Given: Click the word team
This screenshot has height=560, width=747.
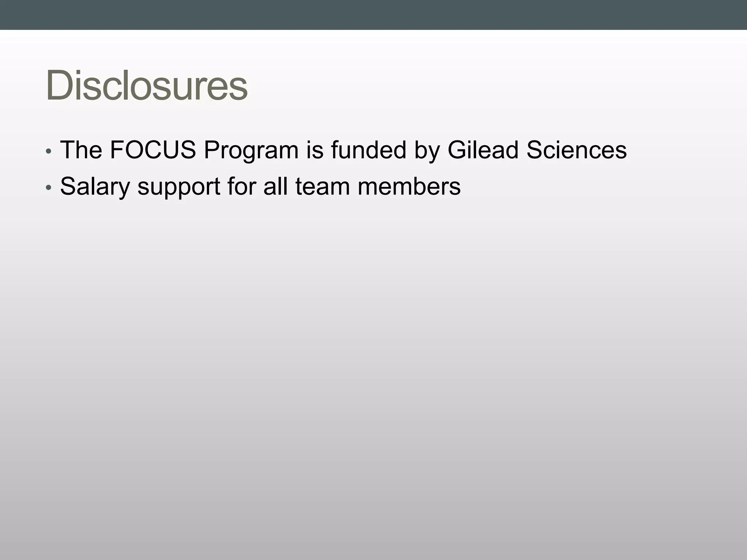Looking at the screenshot, I should tap(323, 187).
